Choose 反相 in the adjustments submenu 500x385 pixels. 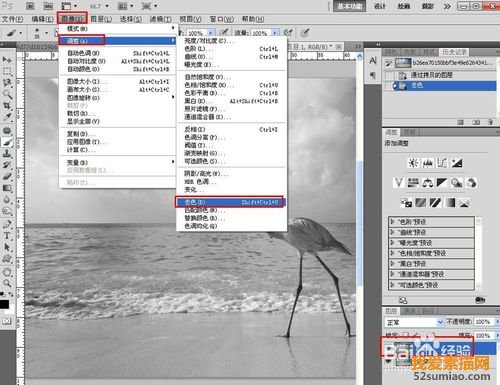point(231,129)
